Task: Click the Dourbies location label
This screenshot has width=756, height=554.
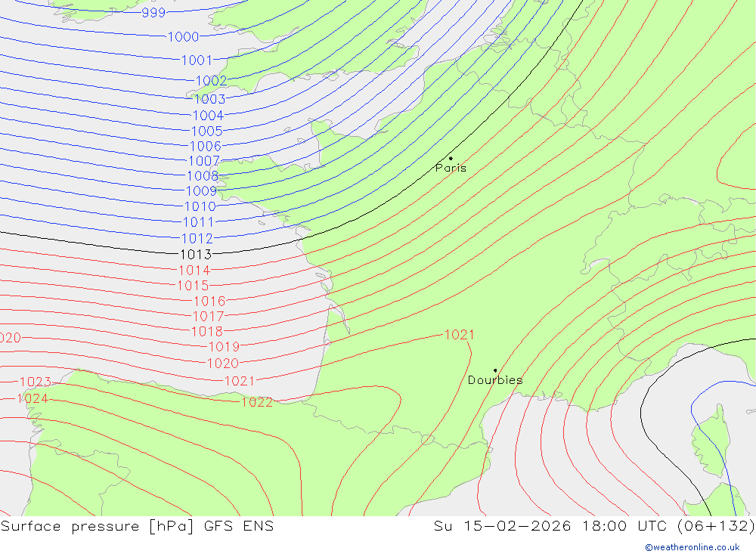Action: [x=495, y=380]
